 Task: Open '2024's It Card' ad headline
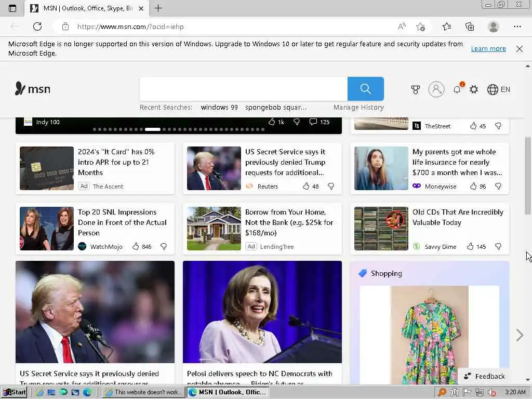[116, 162]
